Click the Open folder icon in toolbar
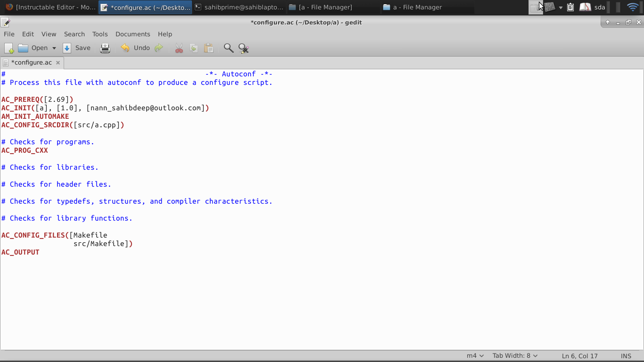Image resolution: width=644 pixels, height=362 pixels. (x=23, y=48)
